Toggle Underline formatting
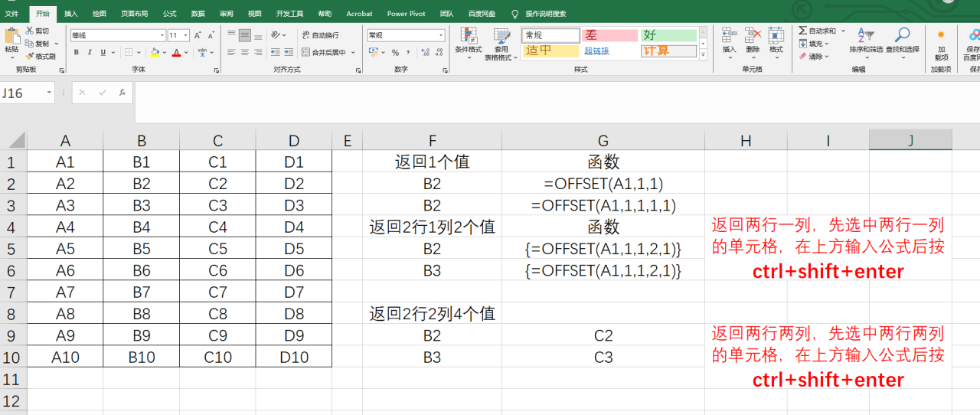The width and height of the screenshot is (980, 415). (x=103, y=52)
